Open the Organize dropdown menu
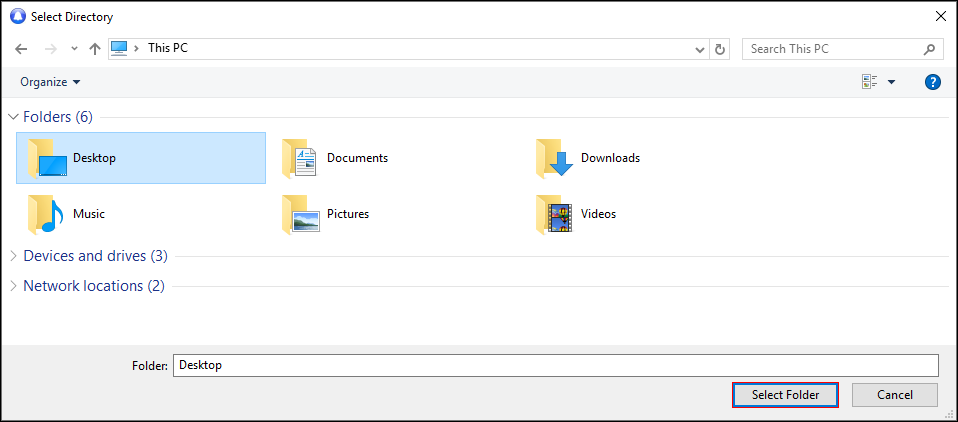Image resolution: width=958 pixels, height=422 pixels. 50,82
